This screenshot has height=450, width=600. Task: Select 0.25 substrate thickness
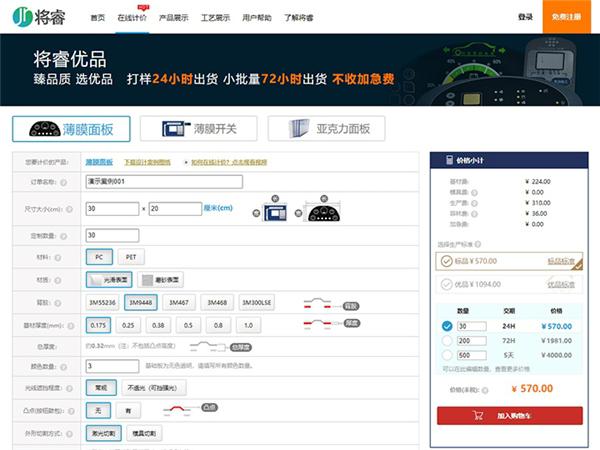coord(128,325)
